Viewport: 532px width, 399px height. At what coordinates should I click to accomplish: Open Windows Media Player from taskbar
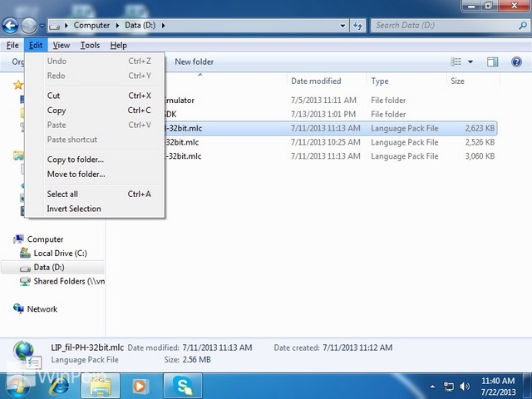140,386
